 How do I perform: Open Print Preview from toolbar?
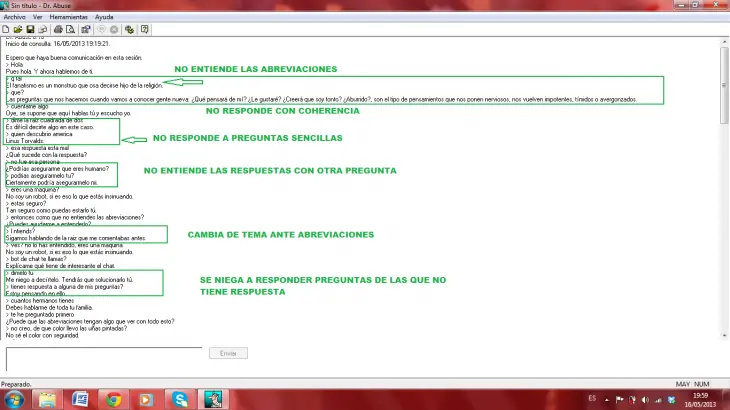70,29
